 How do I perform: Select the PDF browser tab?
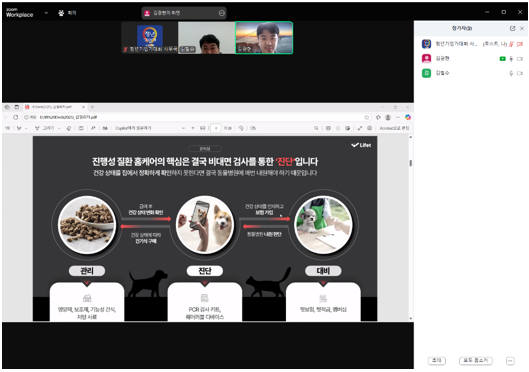[x=55, y=107]
